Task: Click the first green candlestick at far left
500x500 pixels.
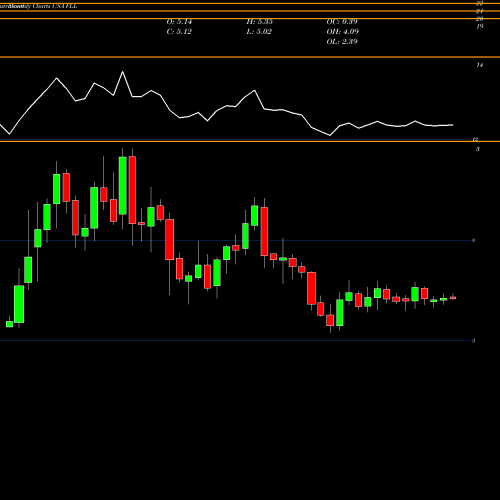Action: tap(9, 324)
